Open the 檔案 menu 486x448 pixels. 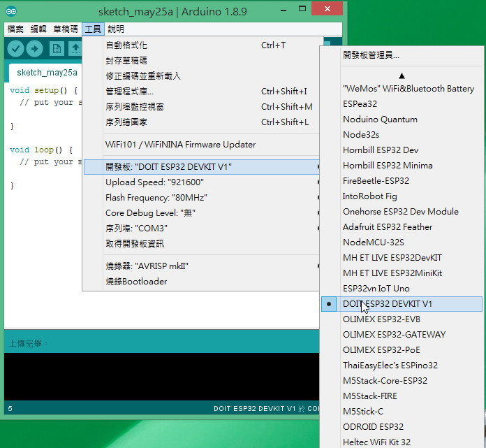coord(15,29)
